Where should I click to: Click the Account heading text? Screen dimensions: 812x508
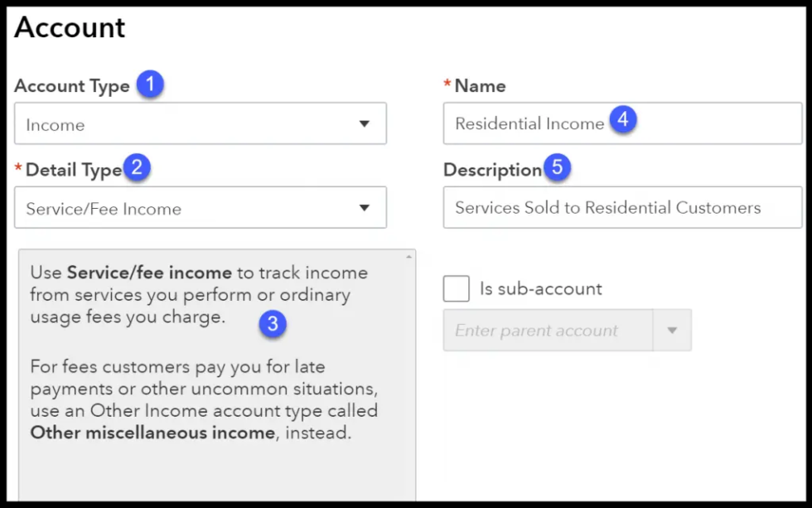click(70, 27)
